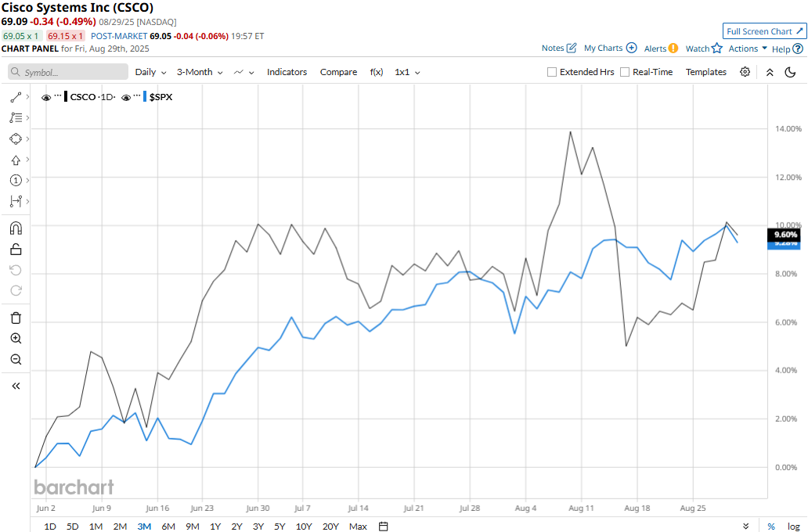Image resolution: width=808 pixels, height=532 pixels.
Task: Hide the $SPX series with eye icon
Action: 126,97
